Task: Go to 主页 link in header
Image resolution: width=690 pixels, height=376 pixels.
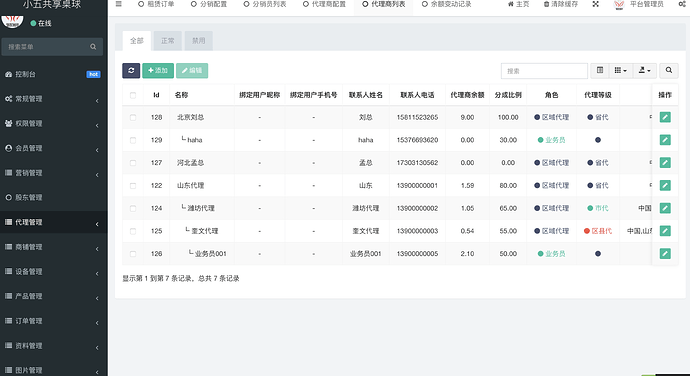Action: click(518, 4)
